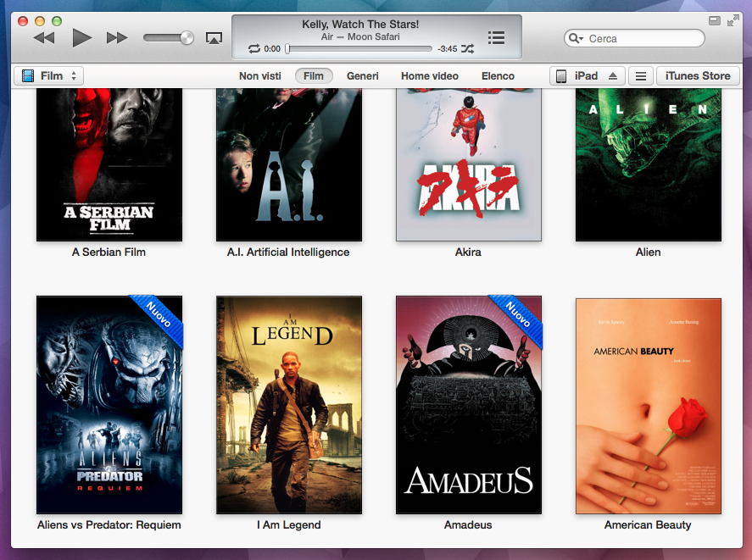The width and height of the screenshot is (752, 560).
Task: Open the Film library selector dropdown
Action: [48, 75]
